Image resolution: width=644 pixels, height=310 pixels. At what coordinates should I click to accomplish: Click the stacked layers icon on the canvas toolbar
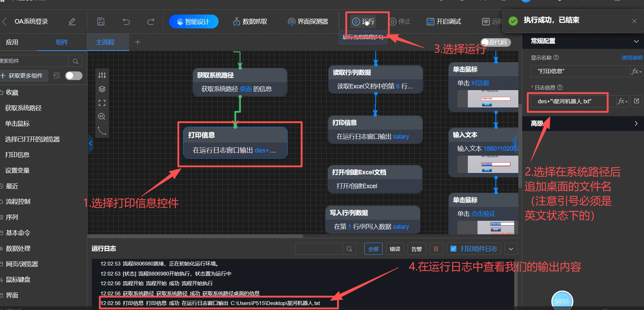point(102,89)
